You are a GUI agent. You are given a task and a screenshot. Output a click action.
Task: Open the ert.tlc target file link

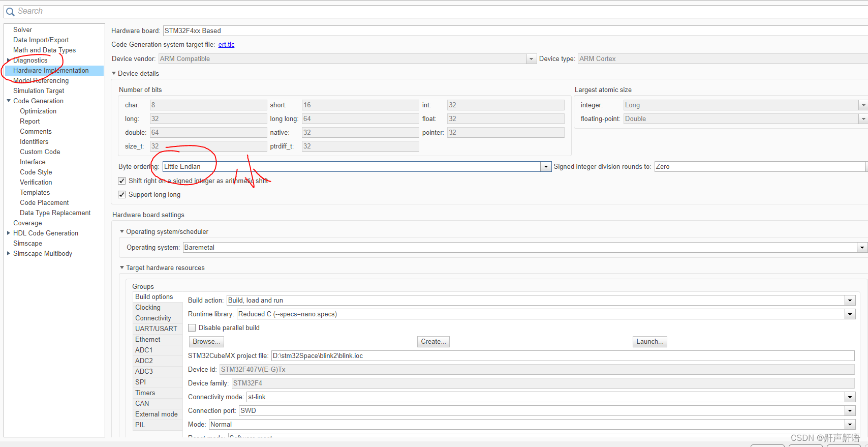(226, 45)
